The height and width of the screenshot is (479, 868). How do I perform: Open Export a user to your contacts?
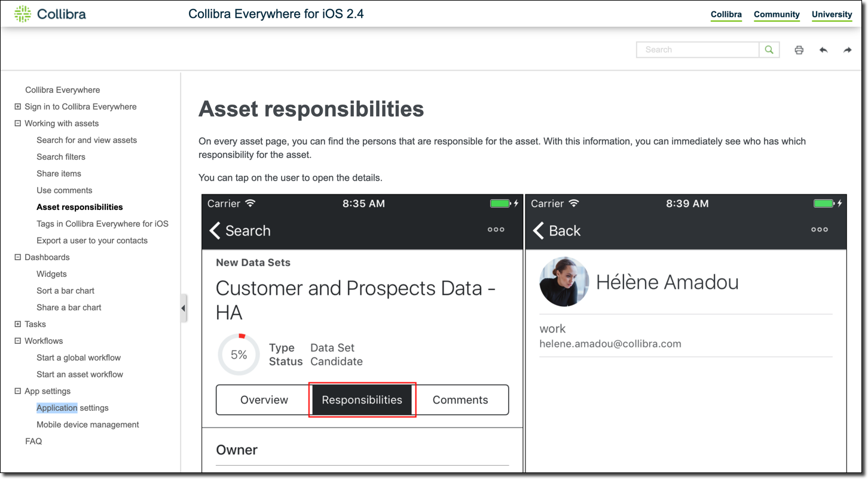[x=92, y=241]
